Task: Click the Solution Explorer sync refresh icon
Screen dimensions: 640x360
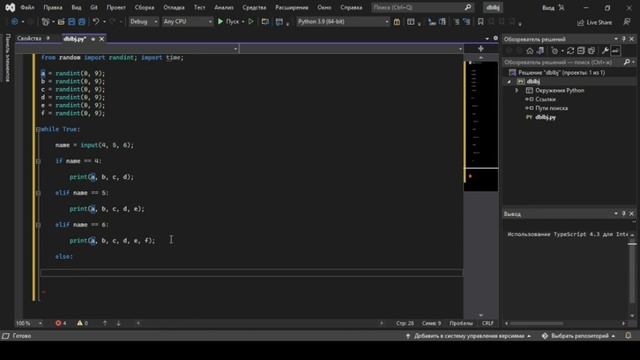Action: pyautogui.click(x=570, y=51)
